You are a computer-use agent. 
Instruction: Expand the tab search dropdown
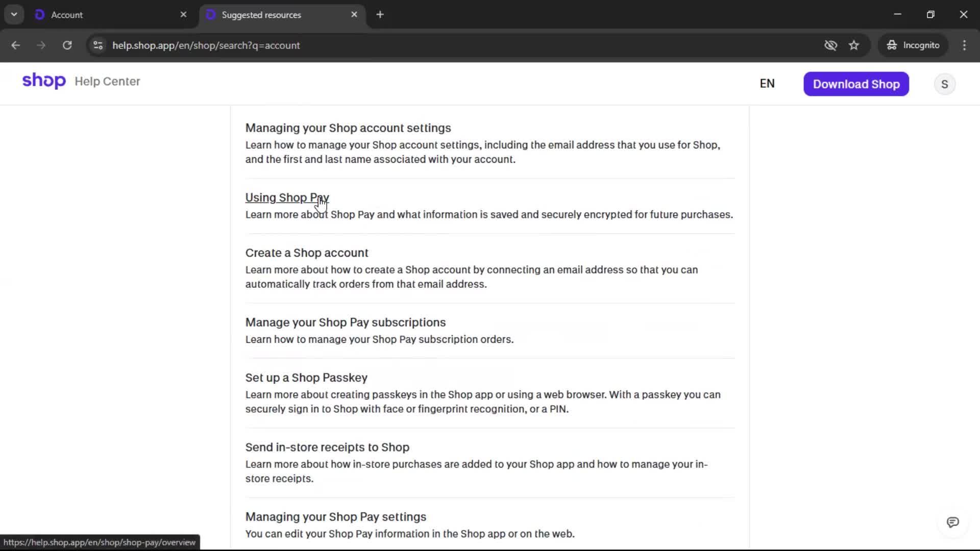14,15
